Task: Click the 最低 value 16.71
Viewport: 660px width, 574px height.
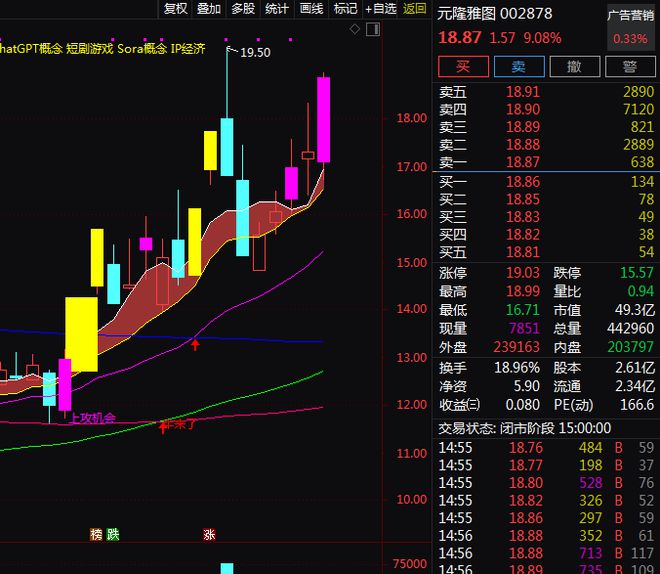Action: coord(523,310)
